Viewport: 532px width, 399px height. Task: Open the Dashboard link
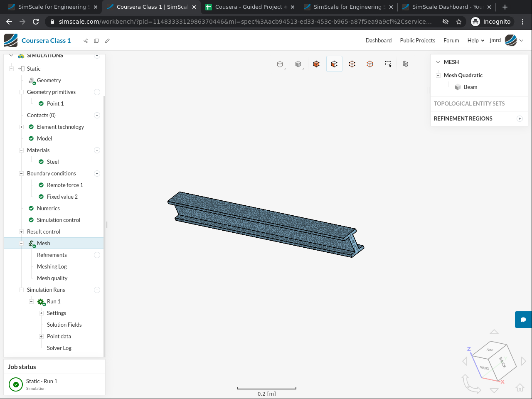(x=378, y=40)
